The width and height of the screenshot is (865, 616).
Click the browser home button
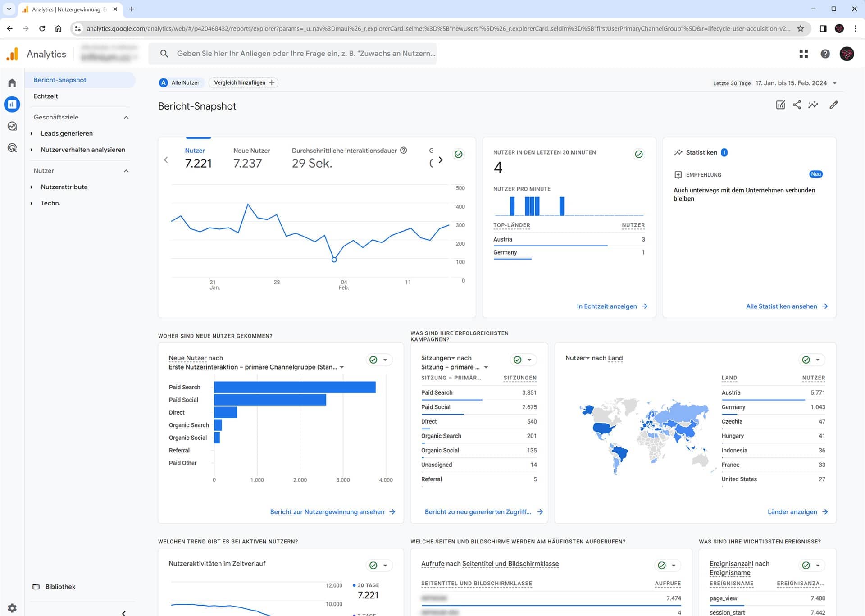pyautogui.click(x=59, y=28)
